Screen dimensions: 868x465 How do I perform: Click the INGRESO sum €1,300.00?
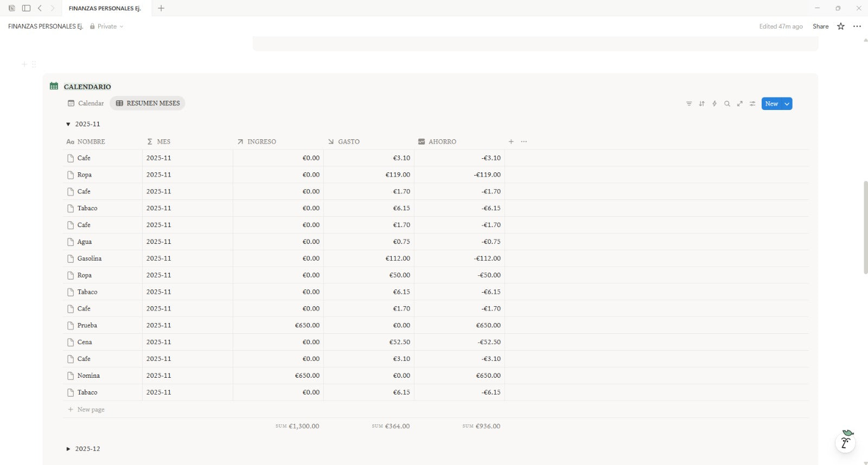tap(297, 426)
